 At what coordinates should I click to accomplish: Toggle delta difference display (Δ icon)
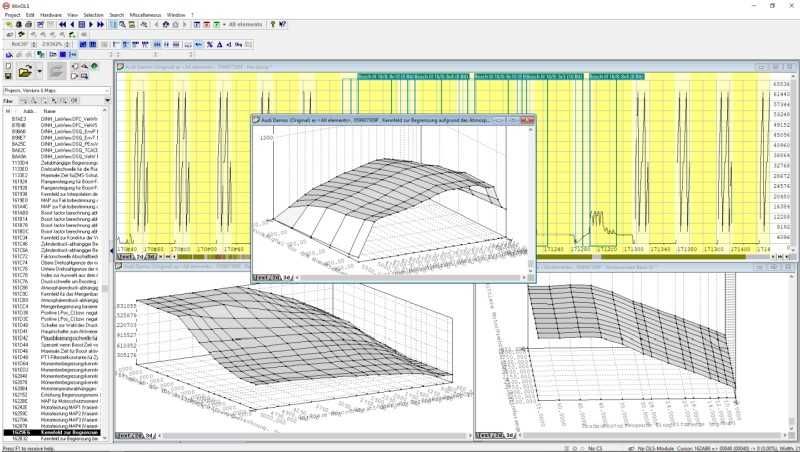click(219, 44)
